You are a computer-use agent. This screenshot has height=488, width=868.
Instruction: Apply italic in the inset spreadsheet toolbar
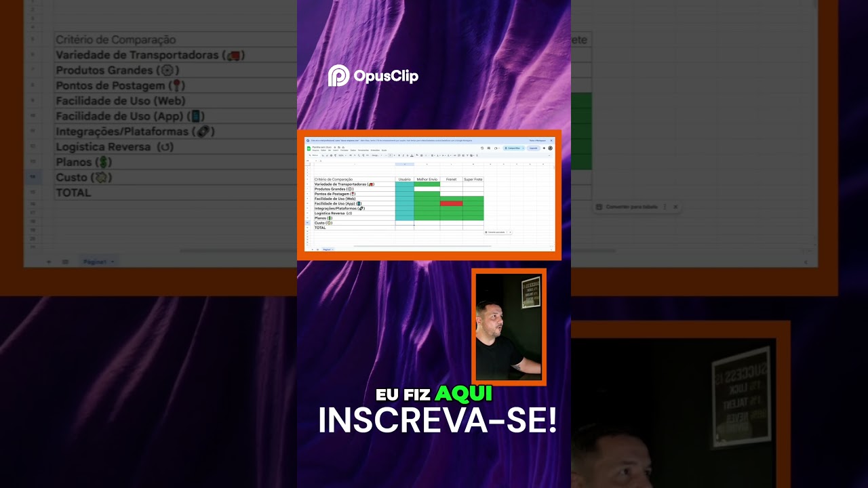coord(403,155)
